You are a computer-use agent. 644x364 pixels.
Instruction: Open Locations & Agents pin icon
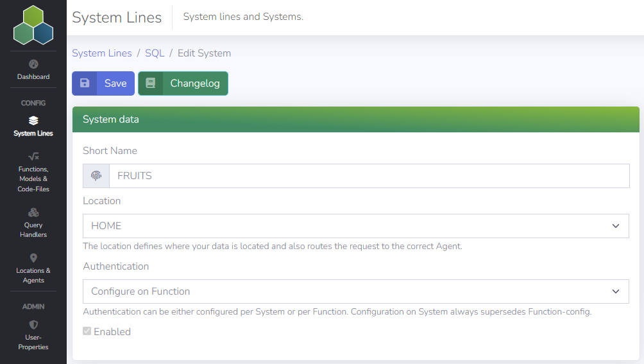coord(33,257)
